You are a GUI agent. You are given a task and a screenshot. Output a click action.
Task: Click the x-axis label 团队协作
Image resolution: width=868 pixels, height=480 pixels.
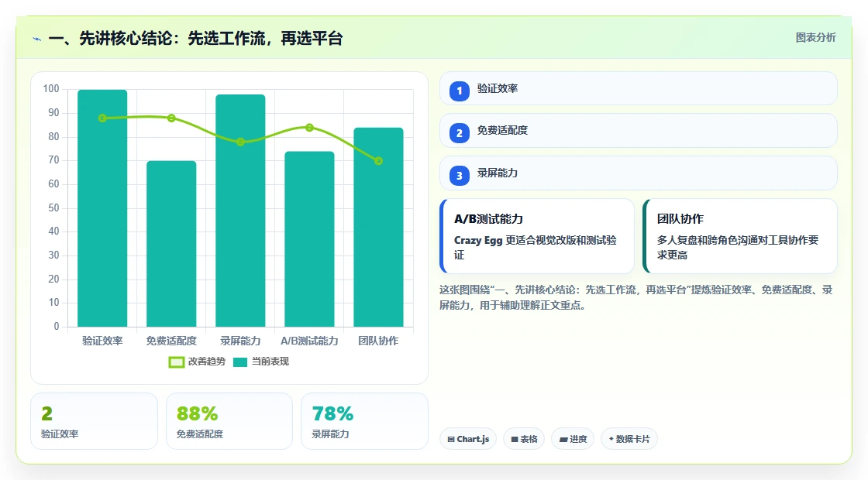[379, 341]
